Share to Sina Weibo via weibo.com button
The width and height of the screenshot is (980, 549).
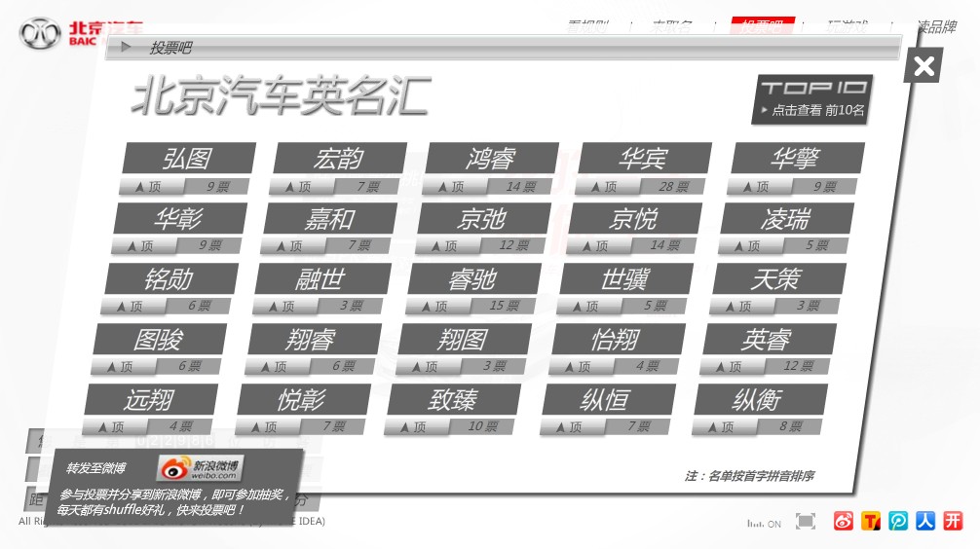[x=200, y=468]
